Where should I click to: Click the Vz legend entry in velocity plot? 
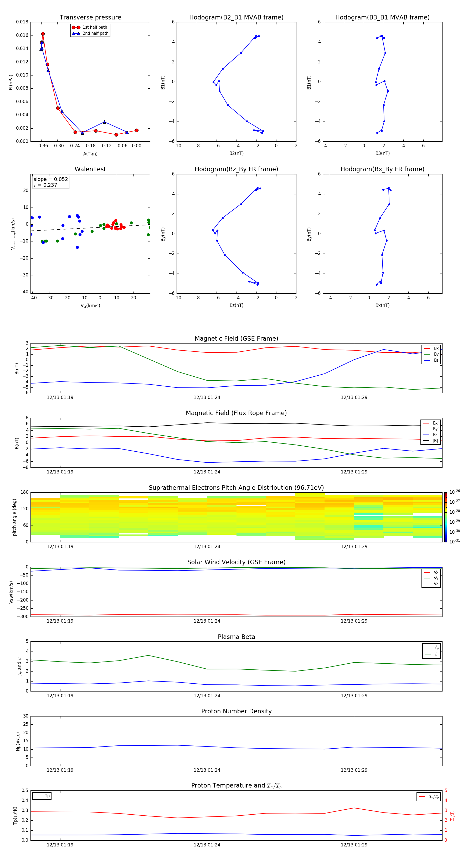pos(431,584)
